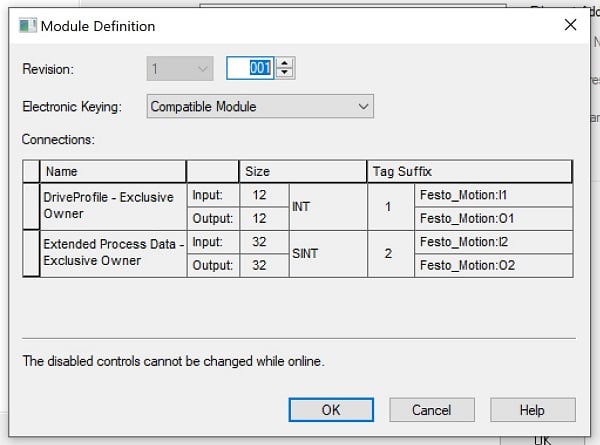The width and height of the screenshot is (600, 445).
Task: Click the SINT data type cell
Action: click(328, 253)
